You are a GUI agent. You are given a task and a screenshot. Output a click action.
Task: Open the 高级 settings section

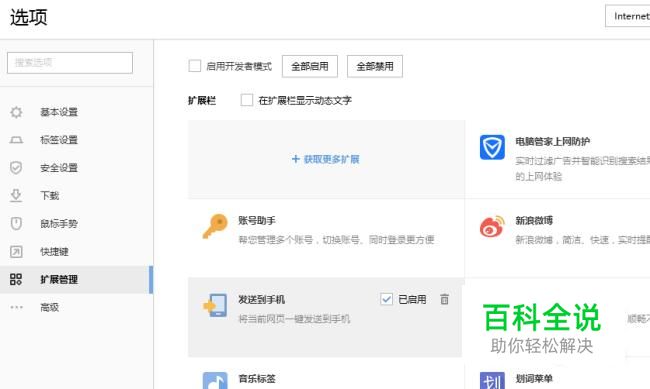coord(77,307)
